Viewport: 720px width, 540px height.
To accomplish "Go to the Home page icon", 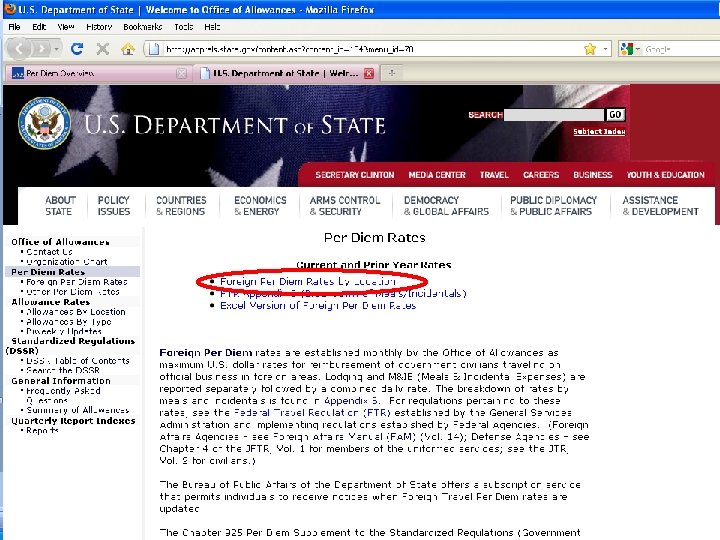I will coord(128,49).
